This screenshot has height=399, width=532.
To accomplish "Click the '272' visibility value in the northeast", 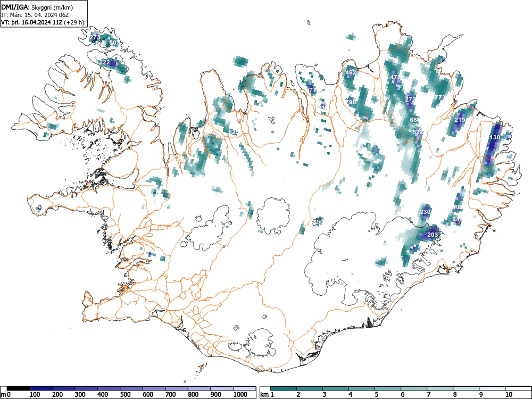I will point(410,100).
